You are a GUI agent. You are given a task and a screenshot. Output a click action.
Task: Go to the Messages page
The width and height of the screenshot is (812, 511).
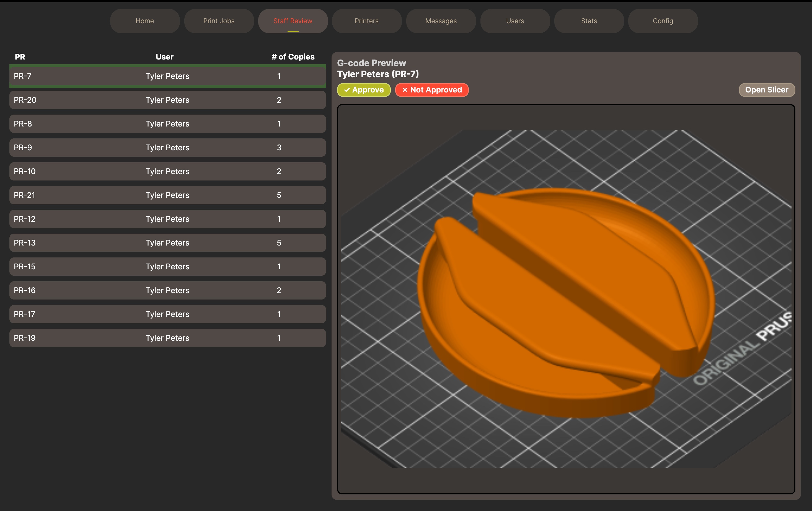[x=441, y=20]
